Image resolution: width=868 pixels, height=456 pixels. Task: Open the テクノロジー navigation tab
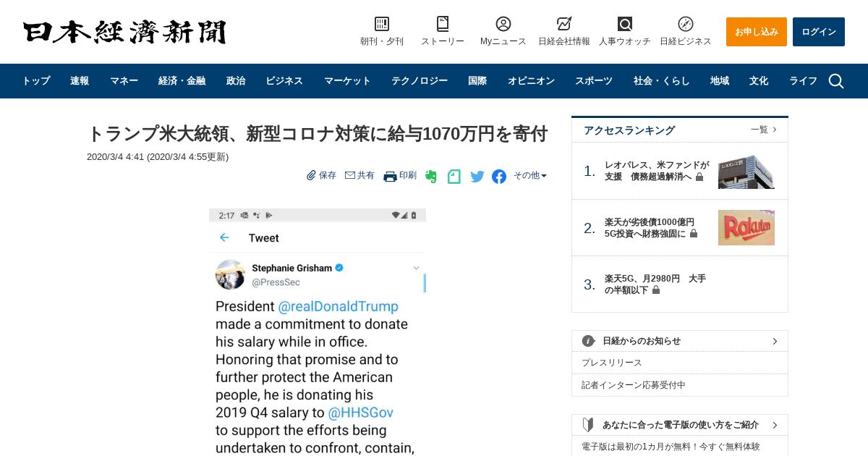(420, 81)
